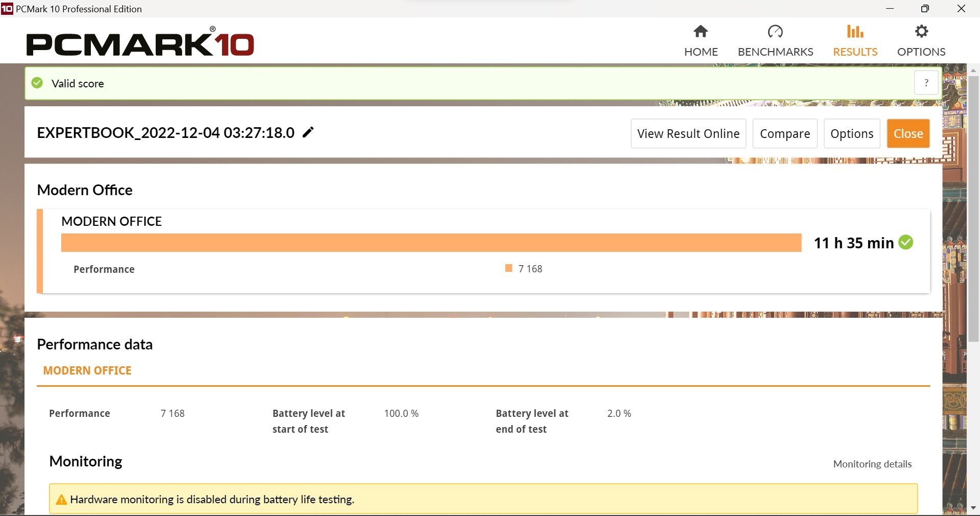980x516 pixels.
Task: Click the orange Modern Office battery bar
Action: click(x=431, y=243)
